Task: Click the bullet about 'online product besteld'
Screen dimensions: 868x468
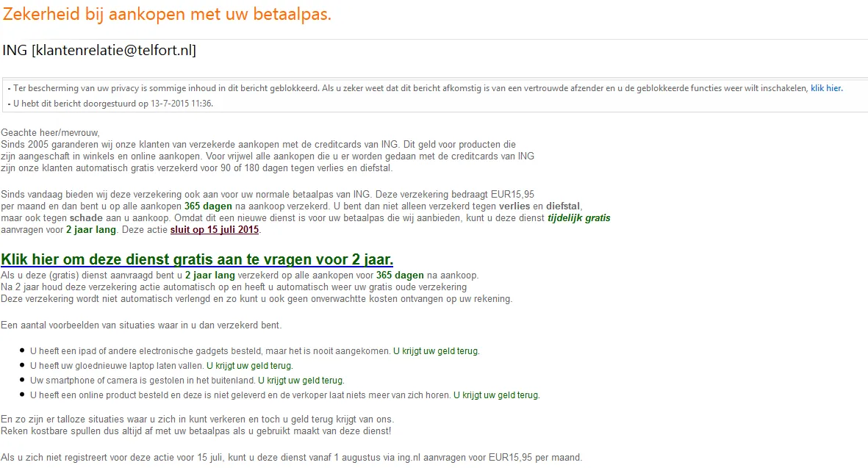Action: click(285, 395)
